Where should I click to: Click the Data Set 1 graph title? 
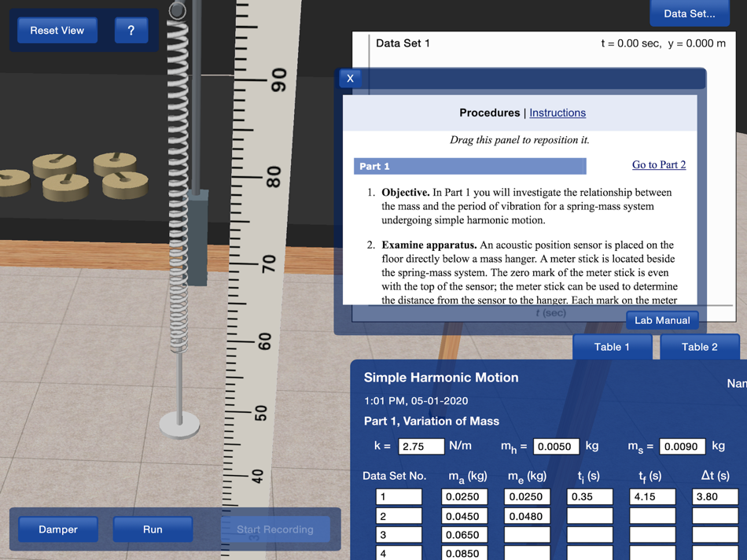(403, 43)
